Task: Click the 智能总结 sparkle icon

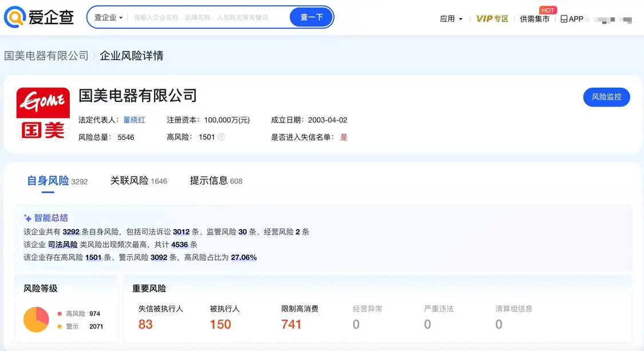Action: click(x=27, y=218)
